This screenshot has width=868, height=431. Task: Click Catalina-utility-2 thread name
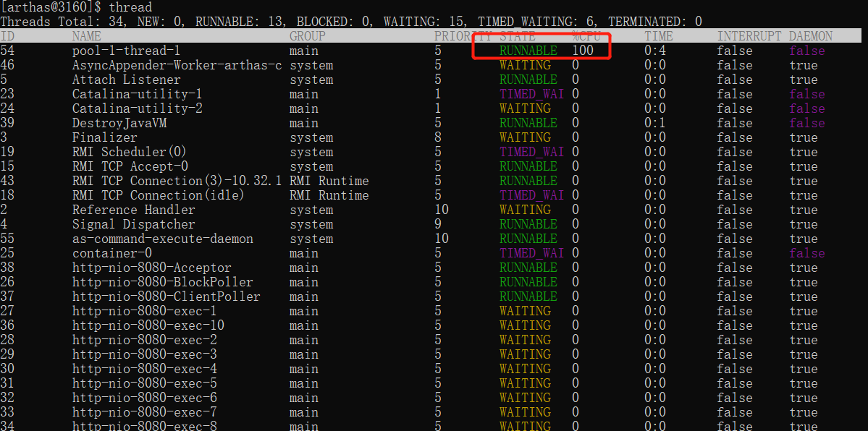coord(138,108)
